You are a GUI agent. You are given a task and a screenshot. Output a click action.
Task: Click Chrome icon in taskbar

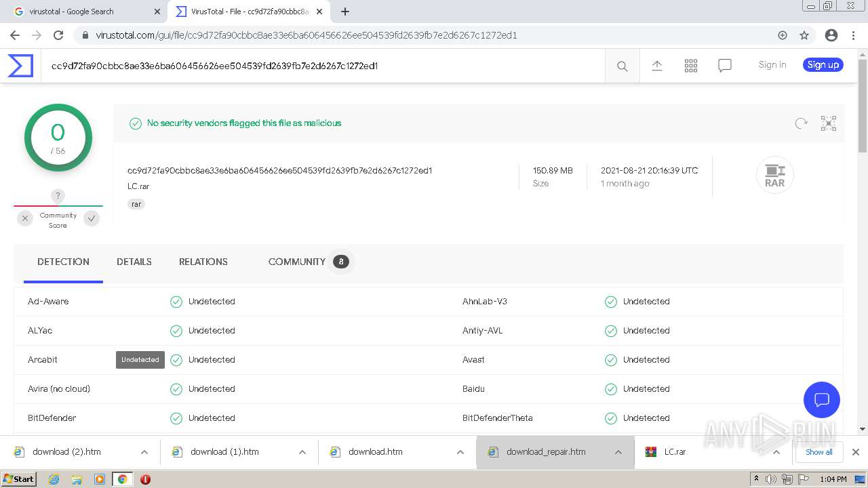[122, 479]
